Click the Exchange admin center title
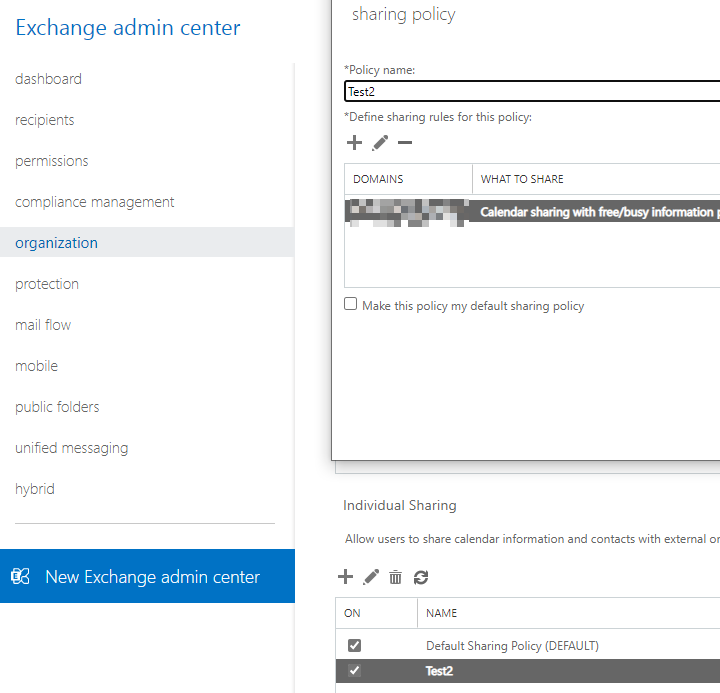Viewport: 720px width, 693px height. click(x=128, y=28)
